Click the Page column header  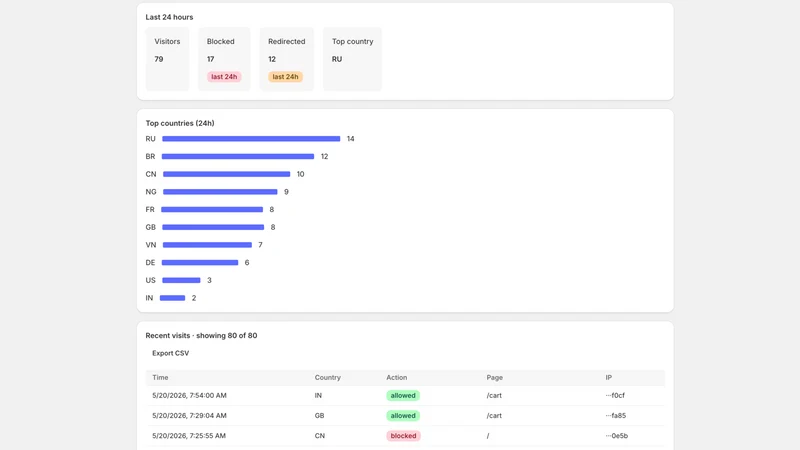coord(494,378)
